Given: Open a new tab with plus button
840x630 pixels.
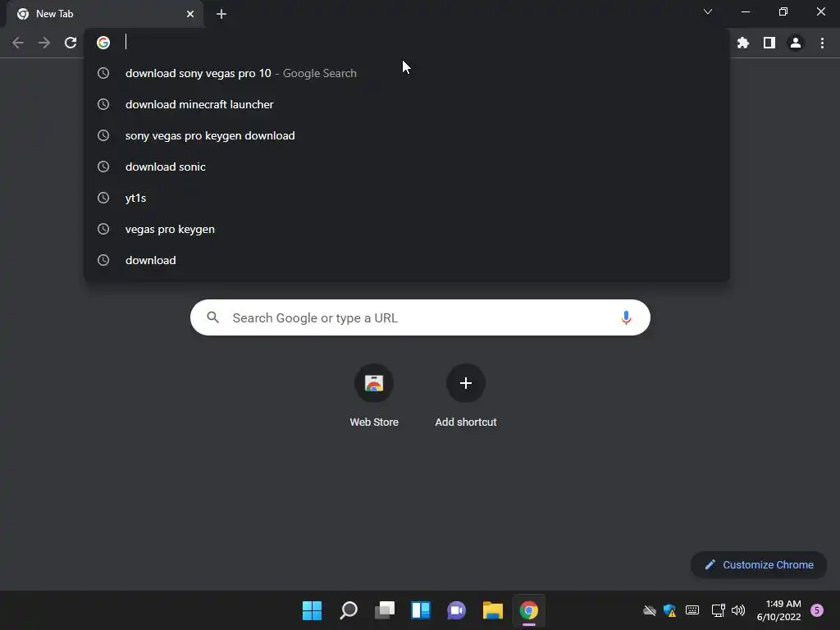Looking at the screenshot, I should pos(221,14).
